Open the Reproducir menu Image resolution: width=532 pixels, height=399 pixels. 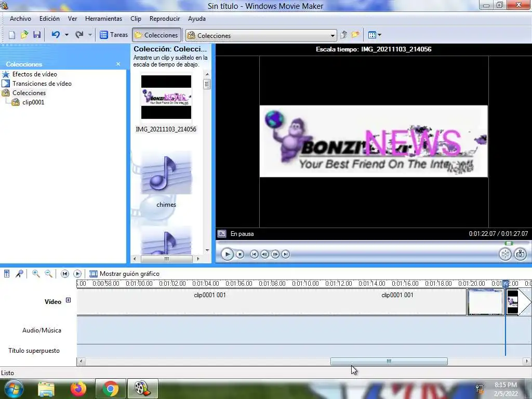[165, 19]
